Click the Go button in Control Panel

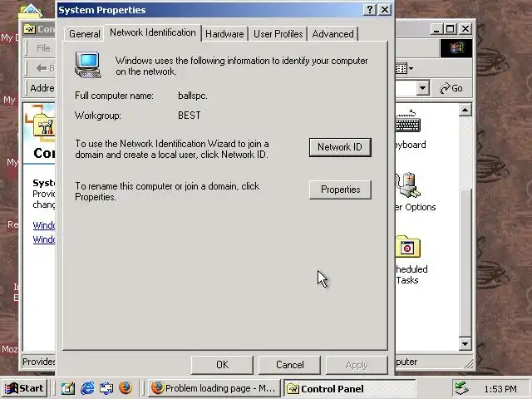point(451,88)
